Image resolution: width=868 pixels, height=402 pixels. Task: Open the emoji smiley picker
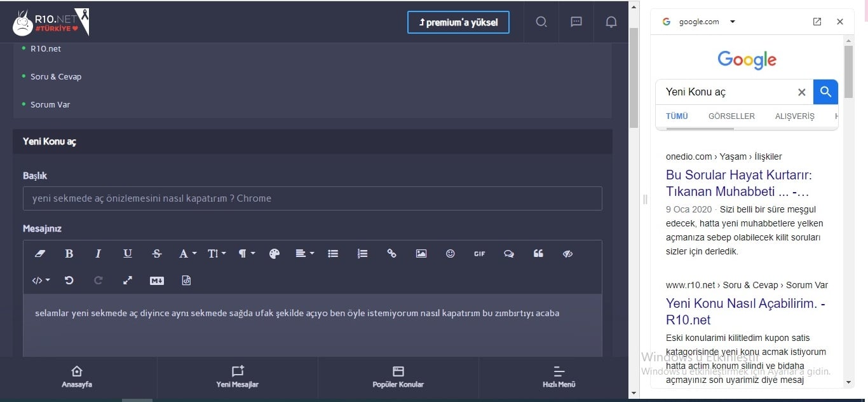tap(451, 254)
